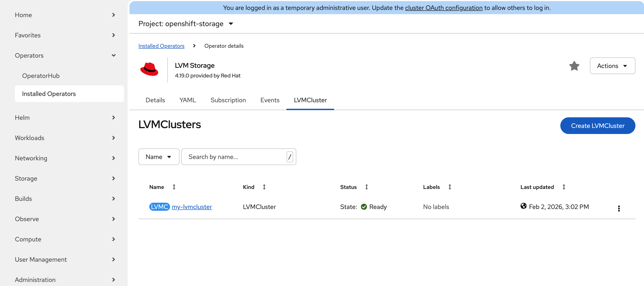Open the Project openshift-storage selector

[186, 24]
